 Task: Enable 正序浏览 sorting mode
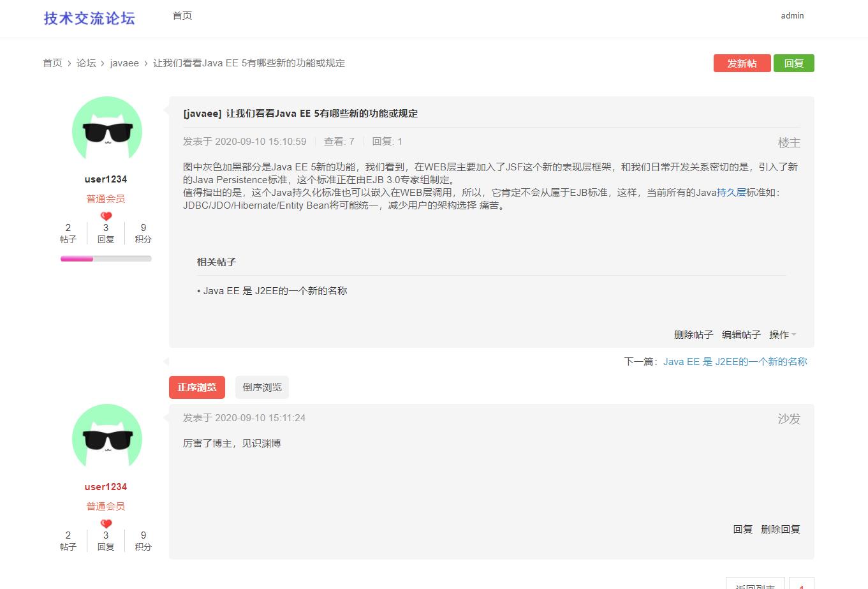click(196, 387)
